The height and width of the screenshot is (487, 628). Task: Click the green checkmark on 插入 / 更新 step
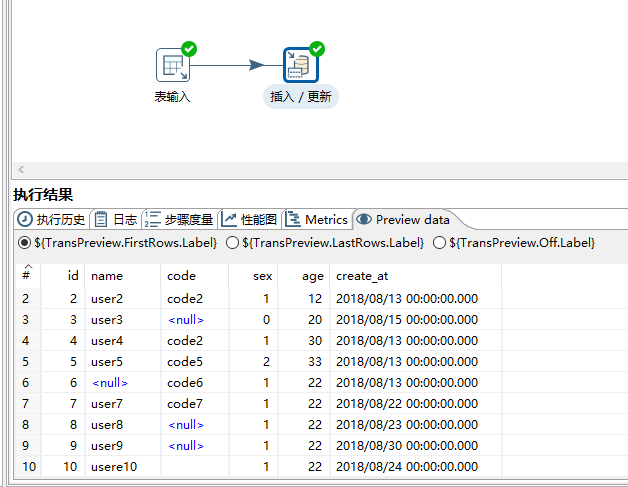click(317, 49)
